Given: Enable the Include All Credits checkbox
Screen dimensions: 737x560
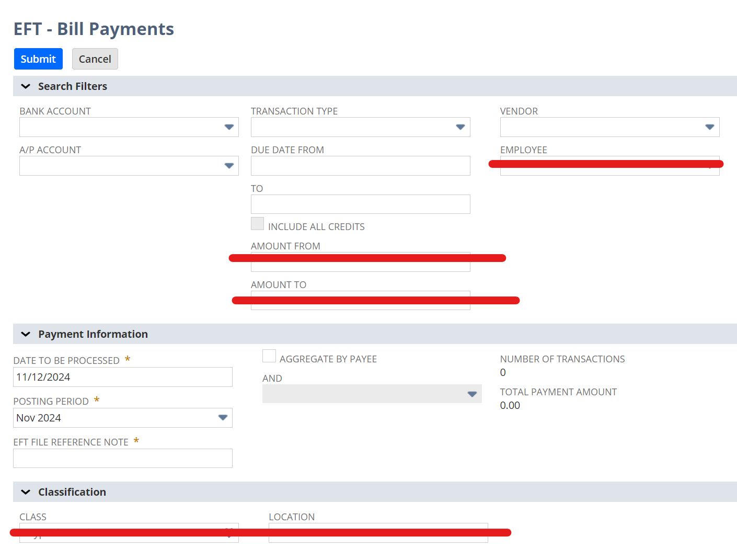Looking at the screenshot, I should (257, 223).
